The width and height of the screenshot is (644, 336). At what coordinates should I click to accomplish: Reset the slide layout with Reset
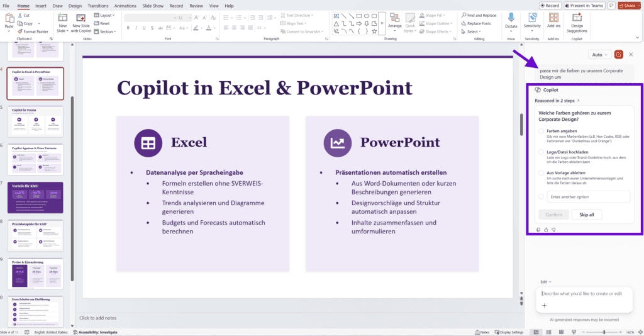point(102,23)
